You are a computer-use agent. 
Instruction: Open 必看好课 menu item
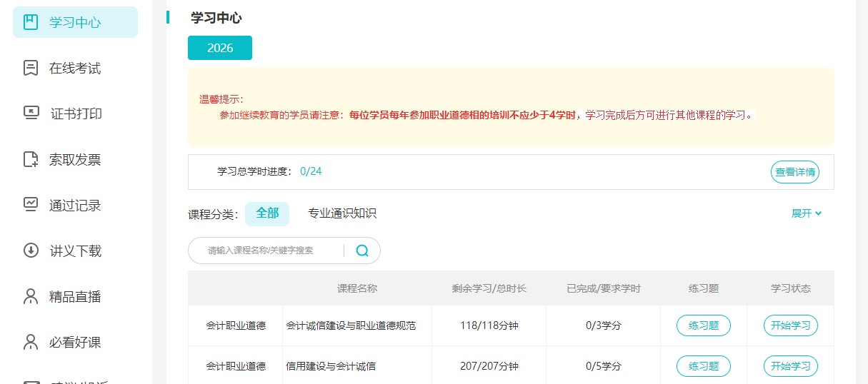tap(75, 342)
